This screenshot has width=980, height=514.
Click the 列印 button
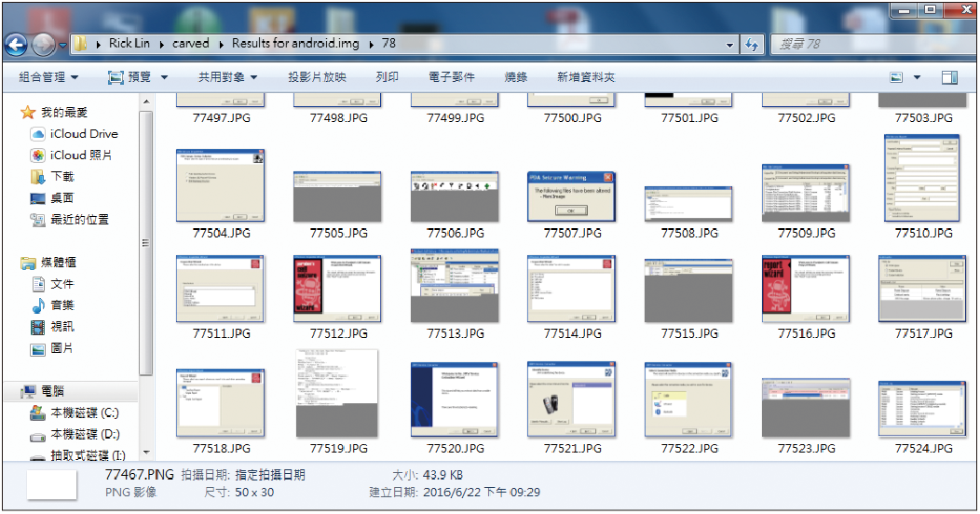[387, 76]
